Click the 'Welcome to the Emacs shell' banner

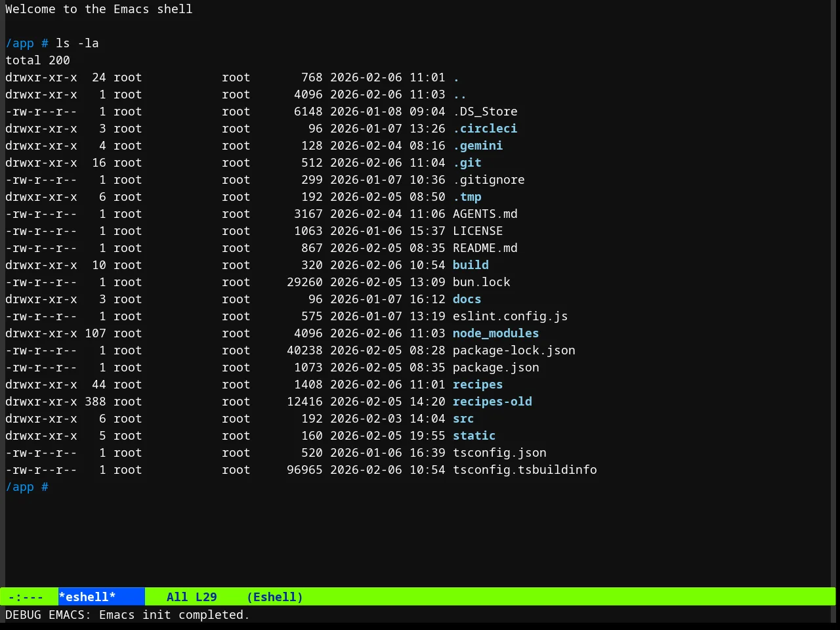99,9
